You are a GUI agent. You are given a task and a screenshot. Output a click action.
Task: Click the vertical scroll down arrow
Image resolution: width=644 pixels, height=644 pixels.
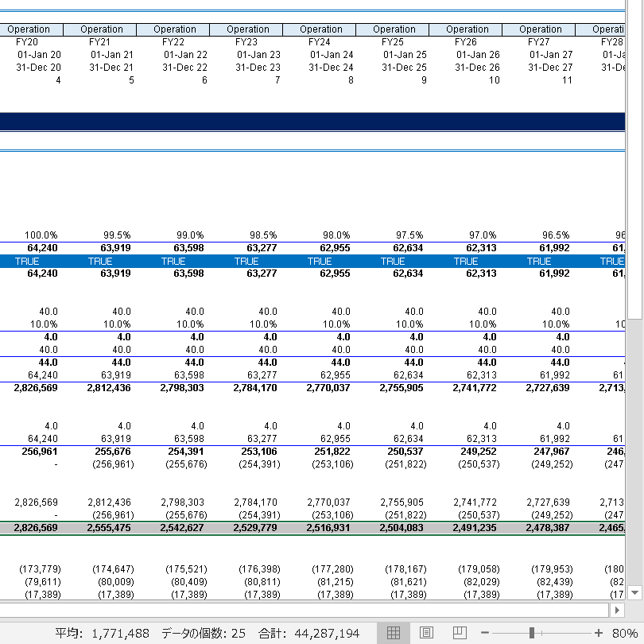(635, 592)
